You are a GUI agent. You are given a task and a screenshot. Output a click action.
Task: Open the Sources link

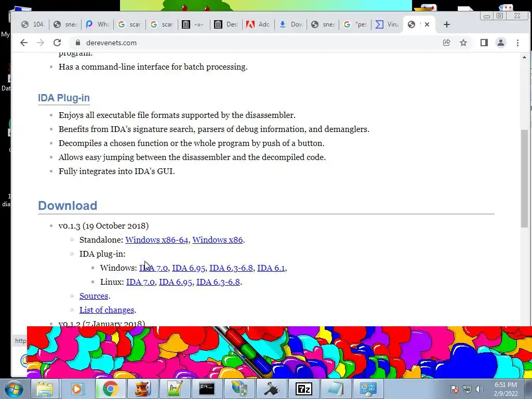(94, 296)
